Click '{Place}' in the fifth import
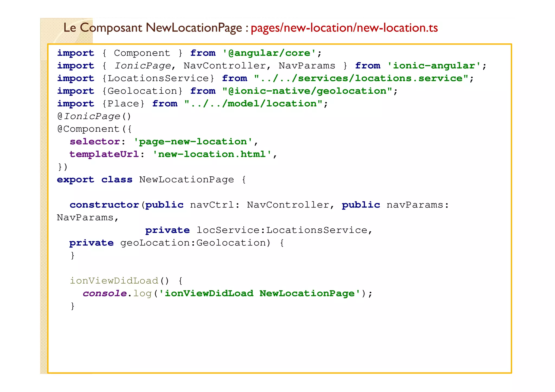Viewport: 555px width, 392px height. (x=124, y=103)
